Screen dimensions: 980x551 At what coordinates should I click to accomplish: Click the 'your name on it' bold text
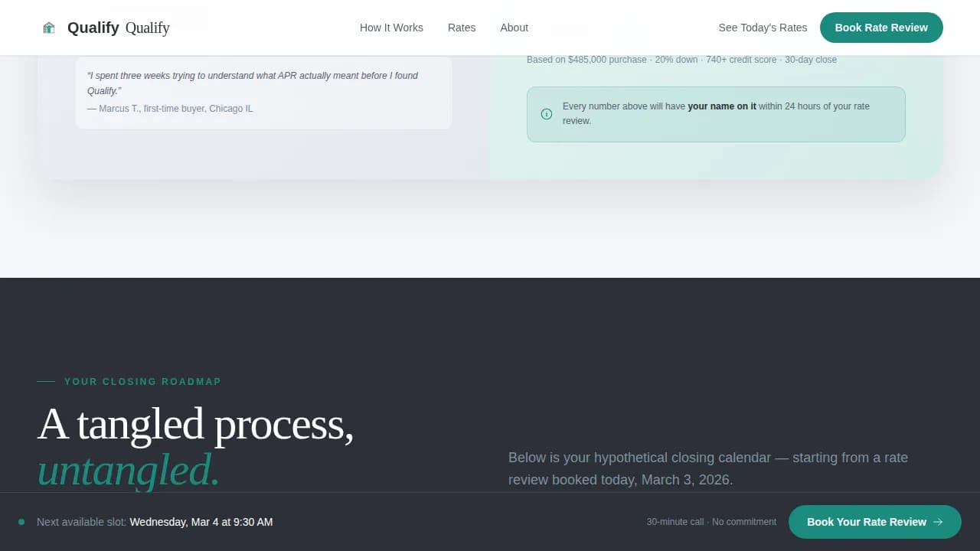pyautogui.click(x=721, y=106)
